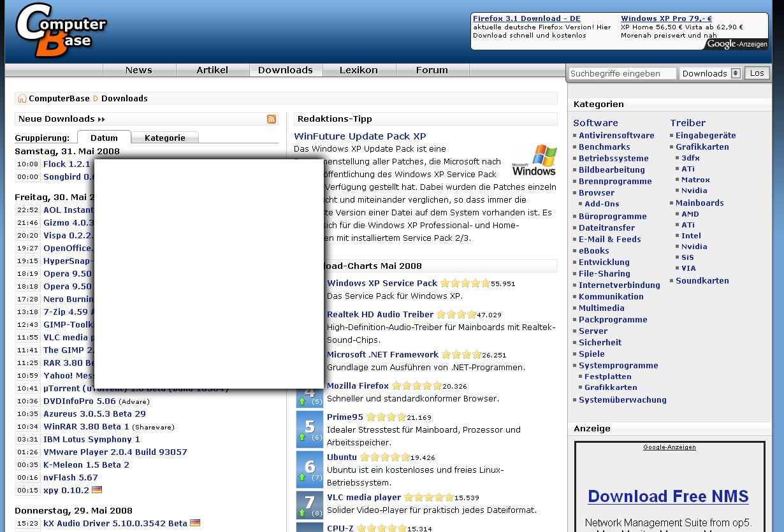This screenshot has width=784, height=532.
Task: Click the star rating of Windows XP Service Pack
Action: point(465,284)
